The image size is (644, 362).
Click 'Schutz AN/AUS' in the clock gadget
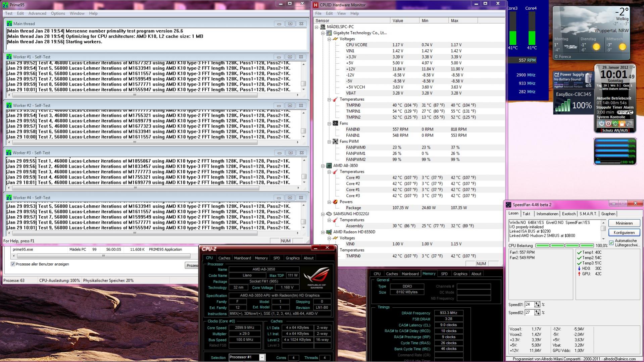pyautogui.click(x=615, y=131)
